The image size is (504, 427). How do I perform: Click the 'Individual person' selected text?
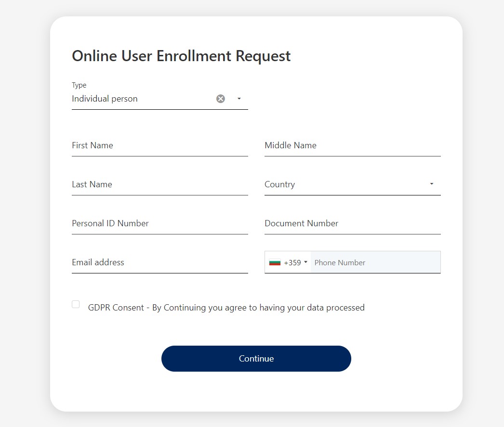(105, 99)
